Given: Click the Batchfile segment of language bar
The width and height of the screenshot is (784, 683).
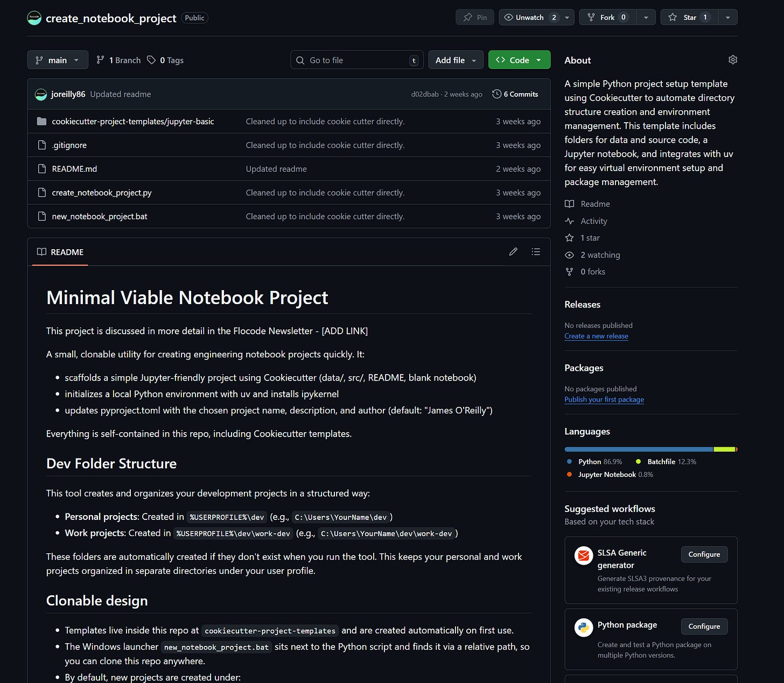Looking at the screenshot, I should (724, 449).
